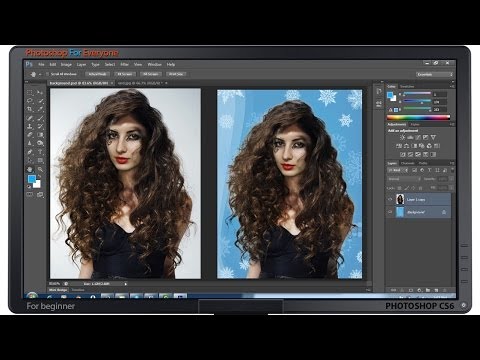
Task: Click the Fit Screen button
Action: [125, 74]
